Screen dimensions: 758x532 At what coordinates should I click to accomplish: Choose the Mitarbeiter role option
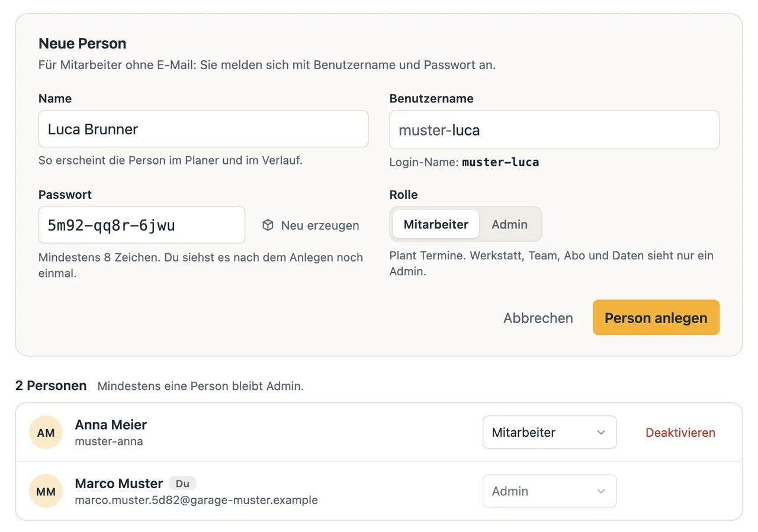(x=436, y=224)
